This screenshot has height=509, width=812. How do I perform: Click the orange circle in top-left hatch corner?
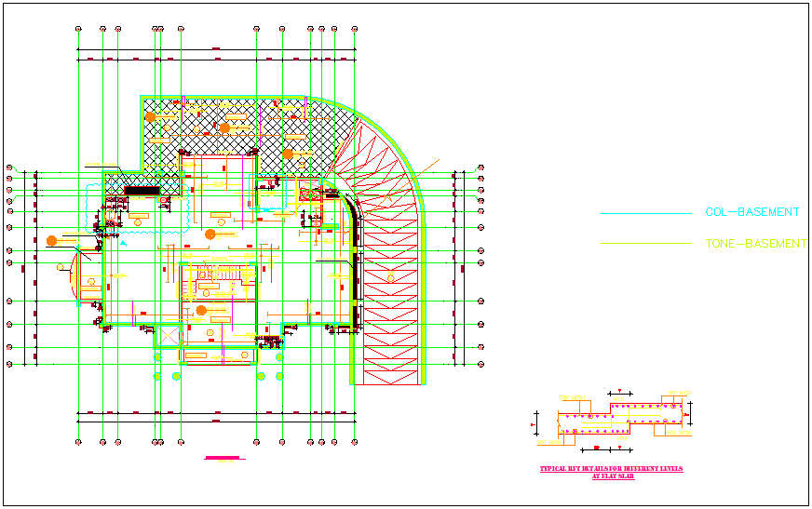tap(150, 116)
